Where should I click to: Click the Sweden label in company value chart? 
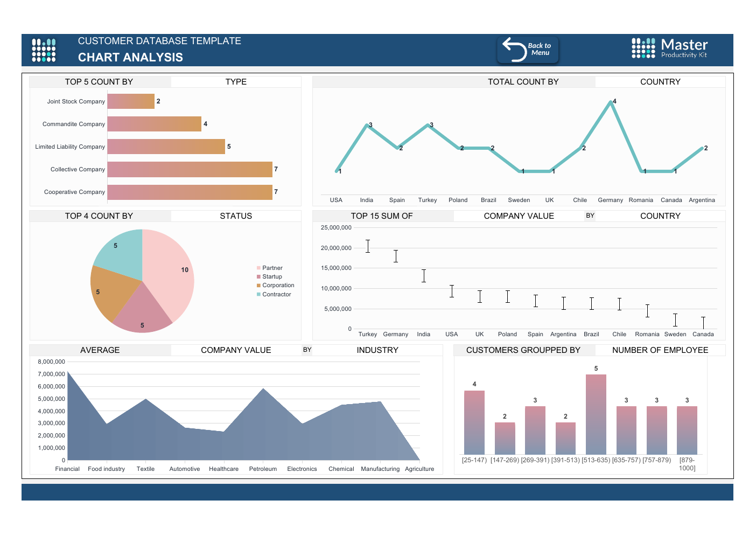pos(675,334)
